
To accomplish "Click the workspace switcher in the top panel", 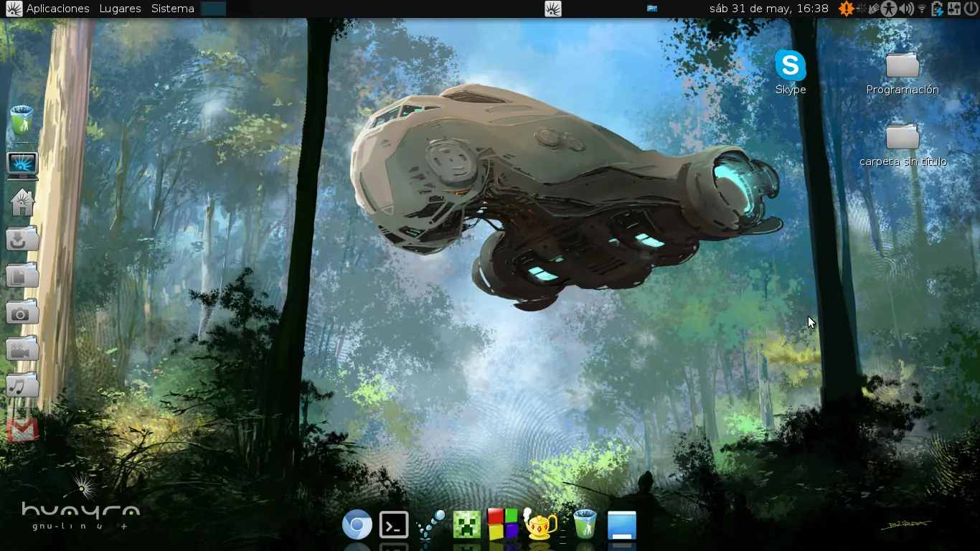I will click(x=226, y=9).
